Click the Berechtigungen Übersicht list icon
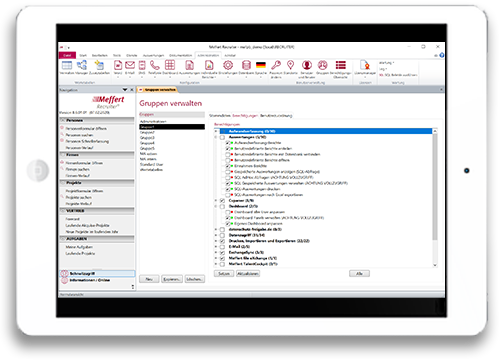Screen dimensions: 504x360 (x=340, y=65)
